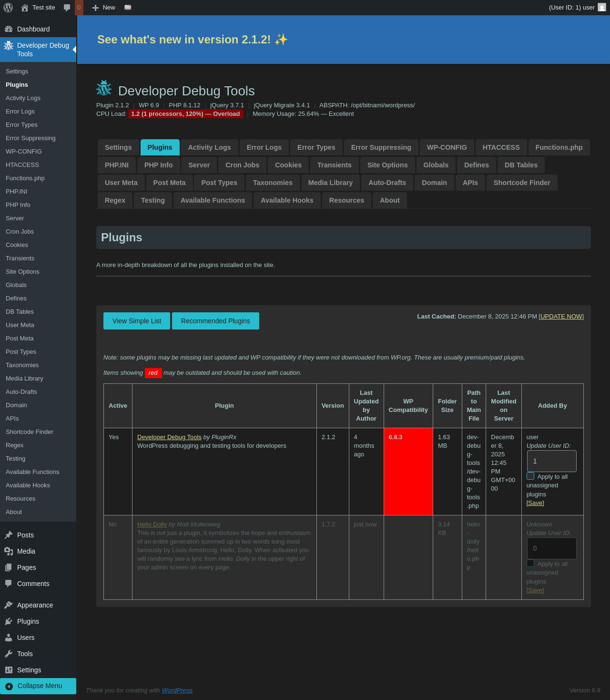Click the UPDATE NOW cache link

click(561, 317)
